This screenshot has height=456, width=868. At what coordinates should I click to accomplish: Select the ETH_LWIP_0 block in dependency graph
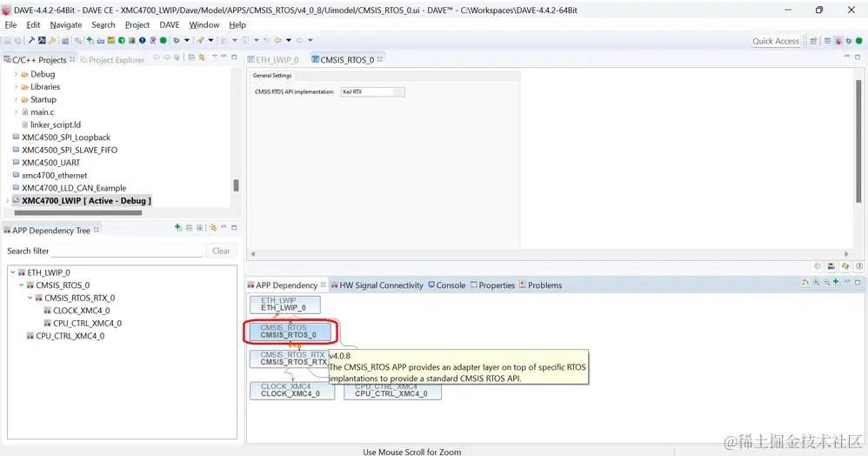284,305
